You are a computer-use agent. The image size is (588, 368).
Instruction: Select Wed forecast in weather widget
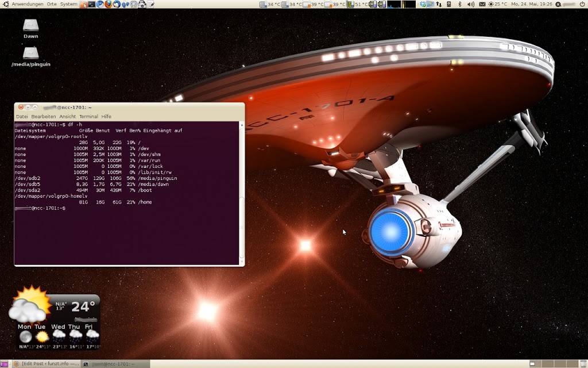(58, 336)
